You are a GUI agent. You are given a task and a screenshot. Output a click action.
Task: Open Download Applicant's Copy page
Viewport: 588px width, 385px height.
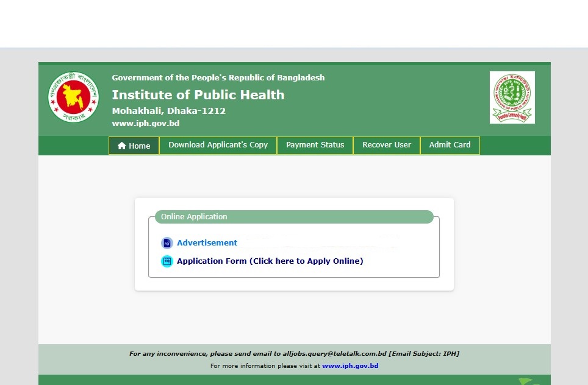(218, 145)
